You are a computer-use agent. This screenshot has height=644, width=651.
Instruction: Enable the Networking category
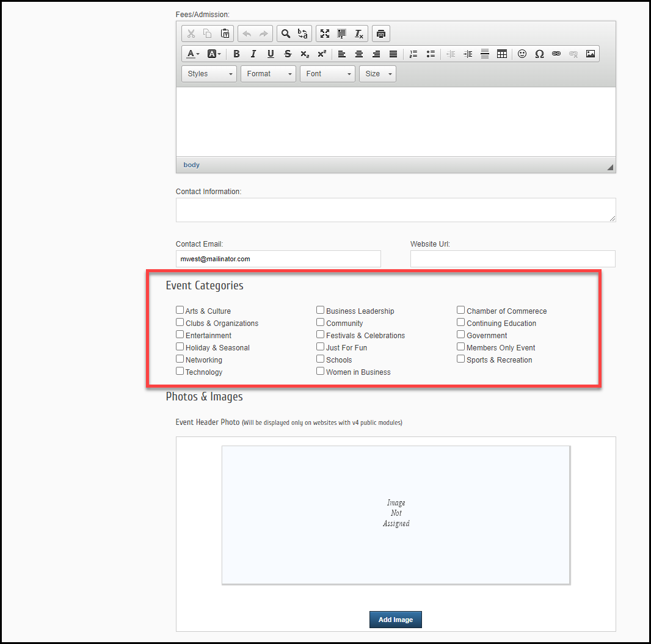point(180,359)
